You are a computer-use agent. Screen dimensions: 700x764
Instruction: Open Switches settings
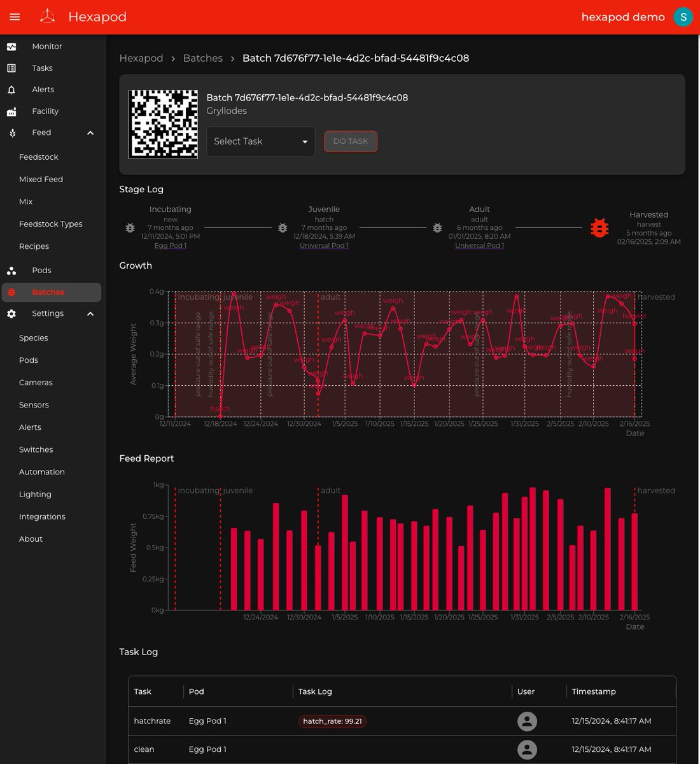(x=36, y=449)
